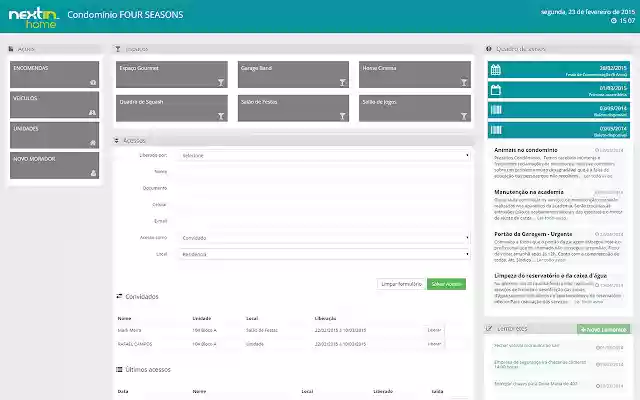This screenshot has width=640, height=400.
Task: Focus the Celular input field
Action: [324, 204]
